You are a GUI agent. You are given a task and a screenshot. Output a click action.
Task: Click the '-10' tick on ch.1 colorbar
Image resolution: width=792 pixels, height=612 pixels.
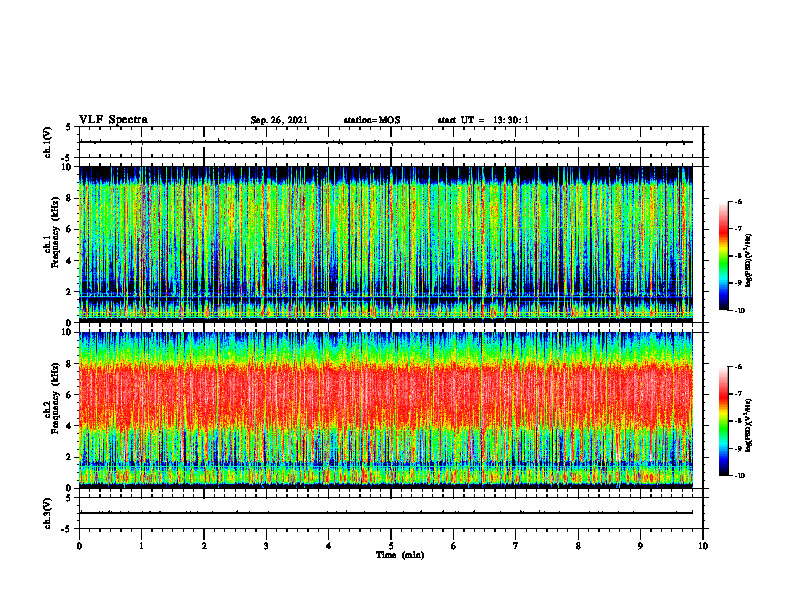point(739,311)
